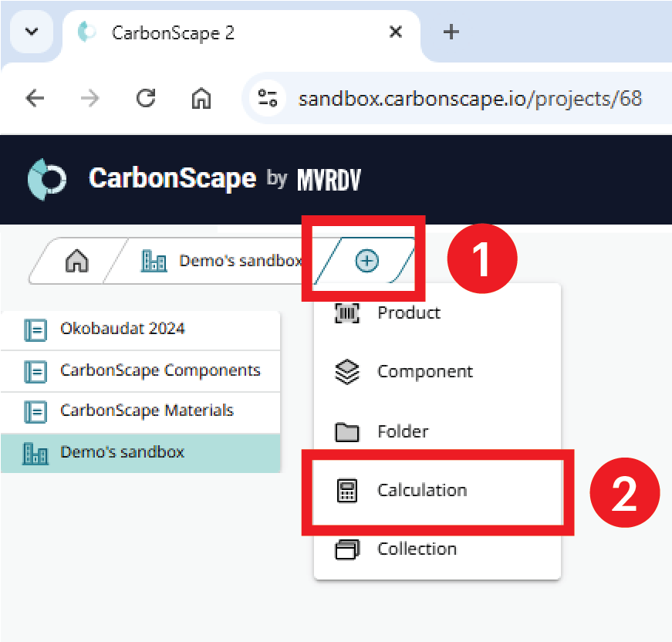Focus the address bar URL

pyautogui.click(x=470, y=99)
